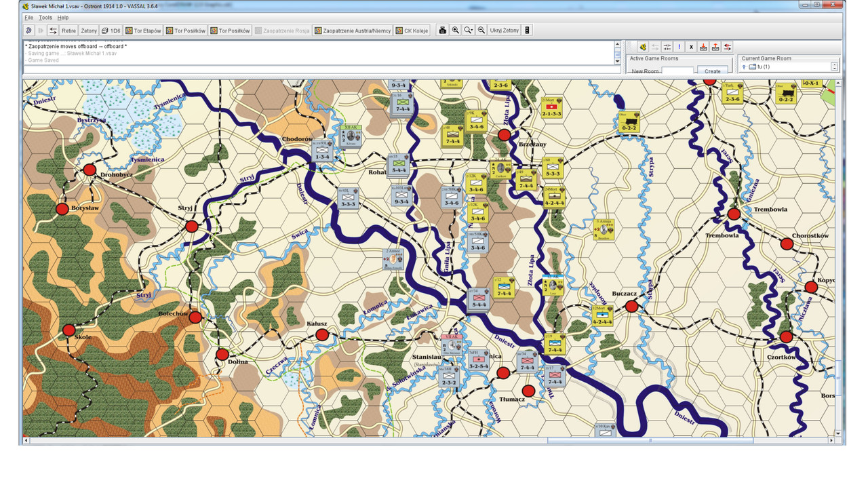Image resolution: width=868 pixels, height=487 pixels.
Task: Click the Current Game Room scroll stepper
Action: (835, 66)
